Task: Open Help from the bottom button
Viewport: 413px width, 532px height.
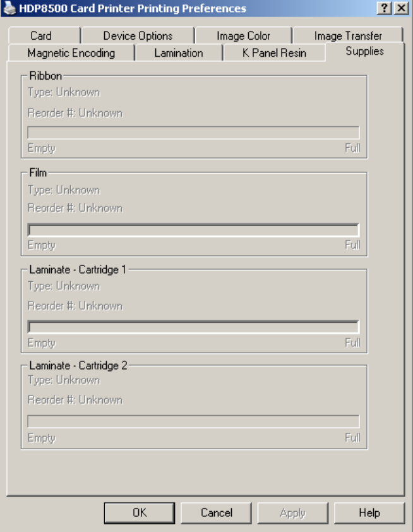Action: [x=369, y=512]
